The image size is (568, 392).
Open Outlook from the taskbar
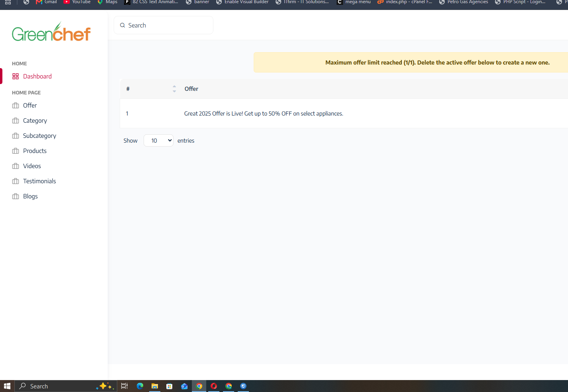tap(184, 386)
